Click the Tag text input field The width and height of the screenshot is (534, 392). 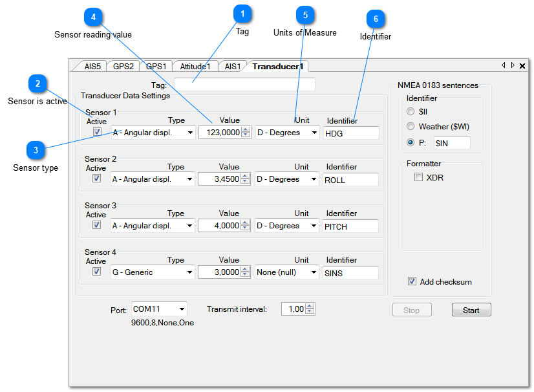(x=244, y=85)
